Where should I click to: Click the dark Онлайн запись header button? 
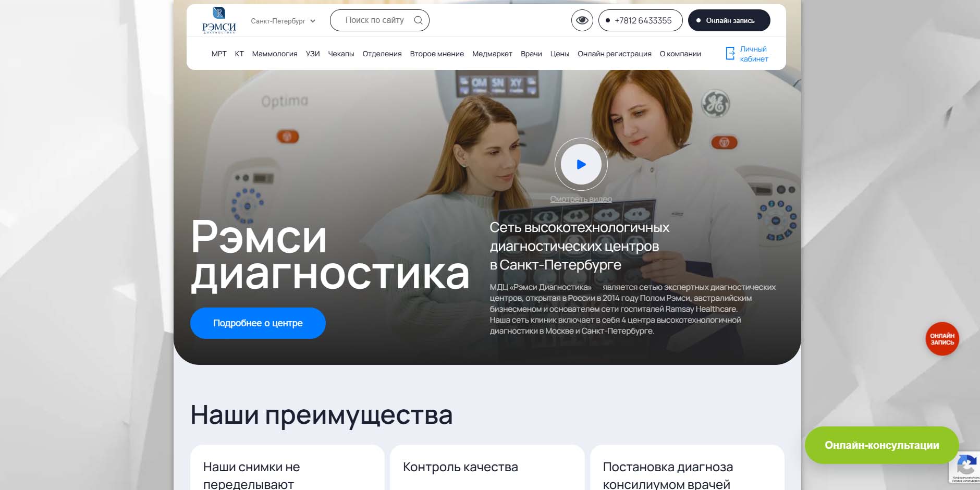click(x=729, y=20)
